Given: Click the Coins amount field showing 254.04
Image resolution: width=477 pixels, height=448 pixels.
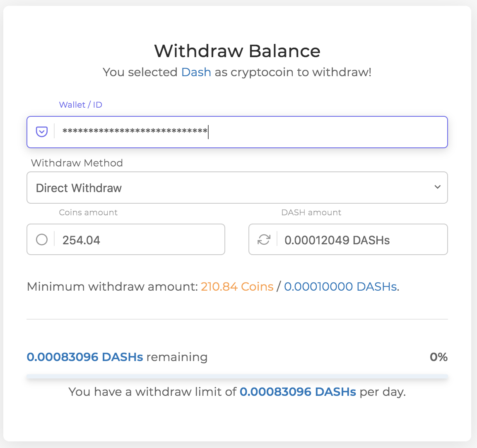Looking at the screenshot, I should [x=125, y=239].
